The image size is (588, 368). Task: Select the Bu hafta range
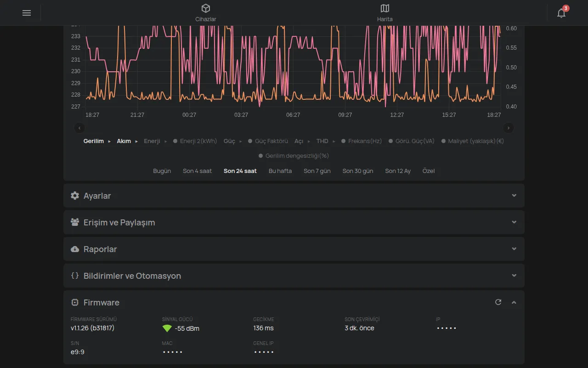point(280,171)
